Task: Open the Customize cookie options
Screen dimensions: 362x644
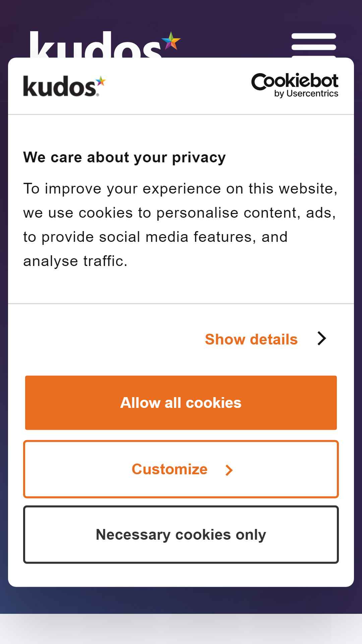Action: (181, 469)
